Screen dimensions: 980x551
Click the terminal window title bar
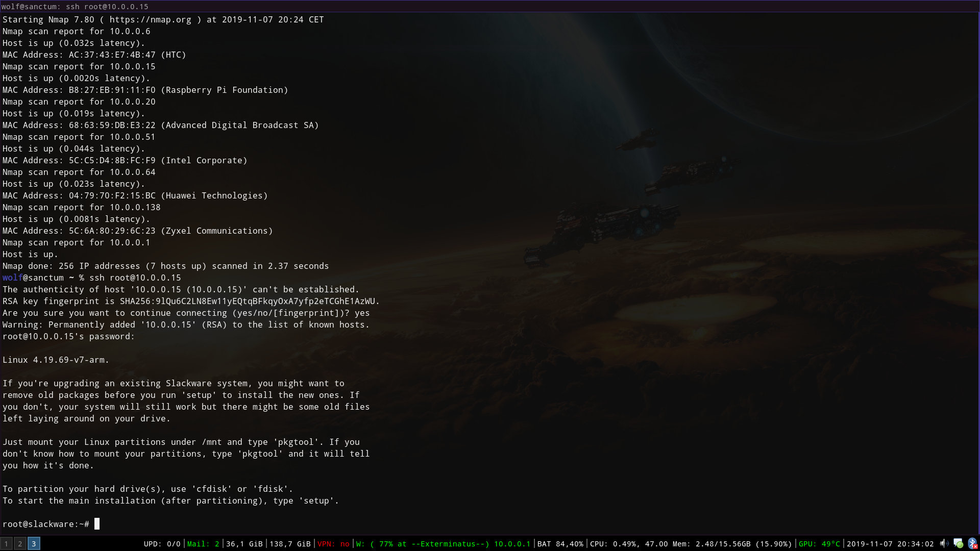click(490, 6)
